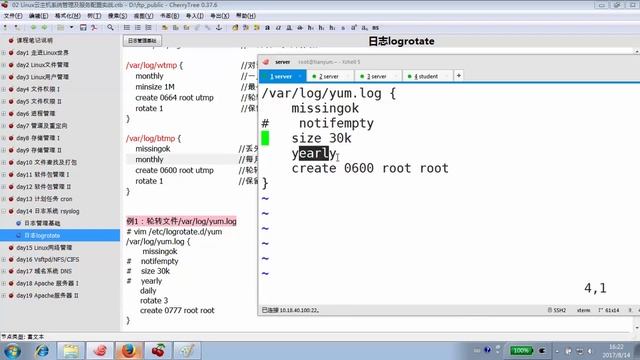Open Internet Explorer from the taskbar
This screenshot has height=360, width=640.
[42, 351]
